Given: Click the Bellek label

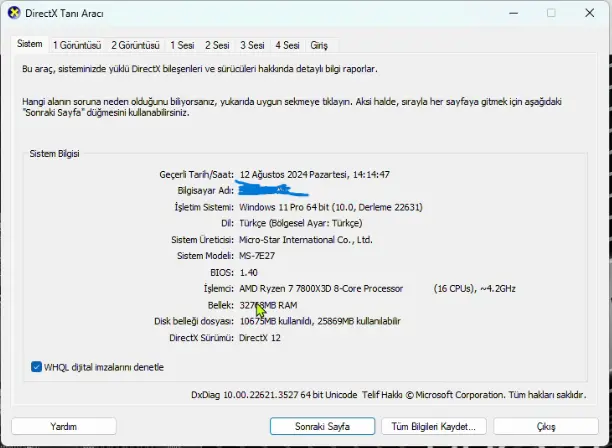Looking at the screenshot, I should (x=221, y=305).
